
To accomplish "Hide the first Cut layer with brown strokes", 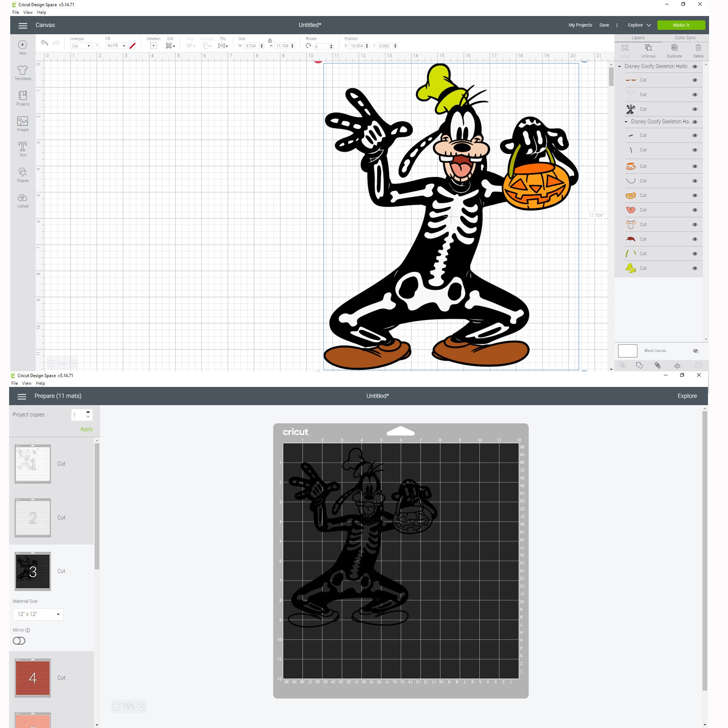I will click(695, 80).
